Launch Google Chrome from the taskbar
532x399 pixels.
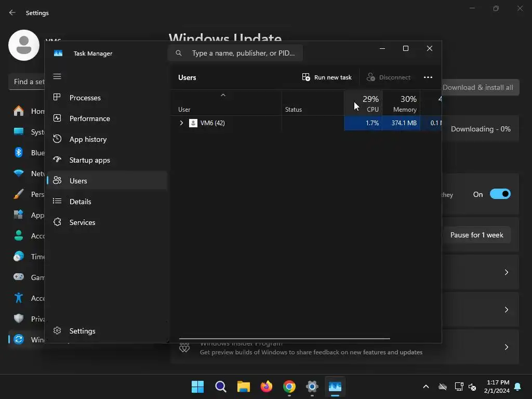click(289, 387)
